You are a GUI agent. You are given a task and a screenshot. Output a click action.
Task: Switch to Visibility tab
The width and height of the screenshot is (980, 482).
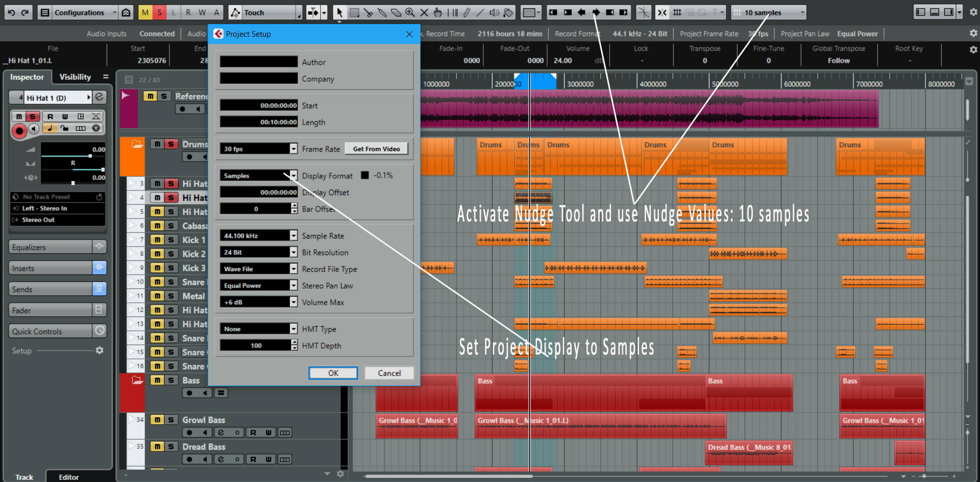pyautogui.click(x=75, y=77)
